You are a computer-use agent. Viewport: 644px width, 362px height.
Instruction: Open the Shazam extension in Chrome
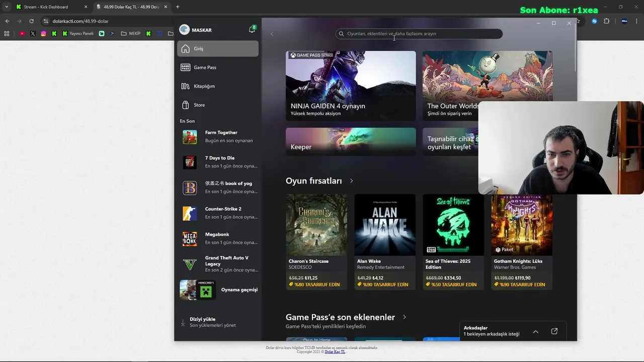point(594,21)
